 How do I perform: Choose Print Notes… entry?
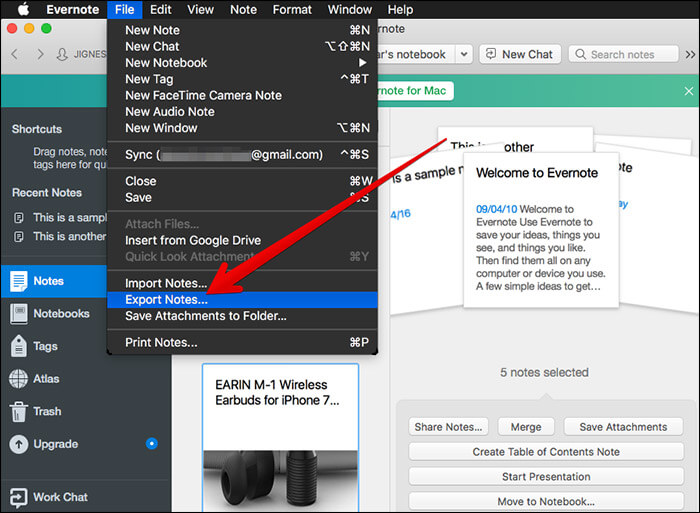[x=242, y=342]
